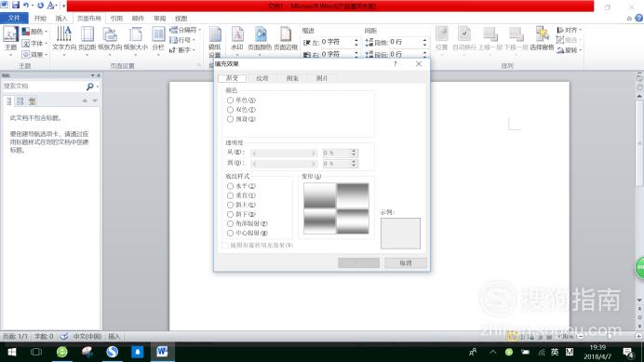
Task: Open the Themes (主题) icon
Action: 10,40
